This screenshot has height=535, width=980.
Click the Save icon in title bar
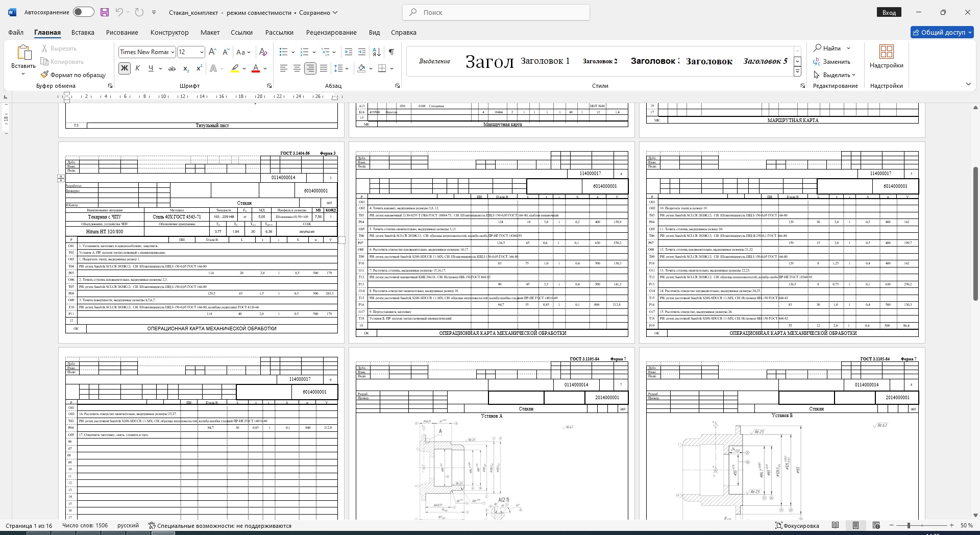click(x=105, y=12)
